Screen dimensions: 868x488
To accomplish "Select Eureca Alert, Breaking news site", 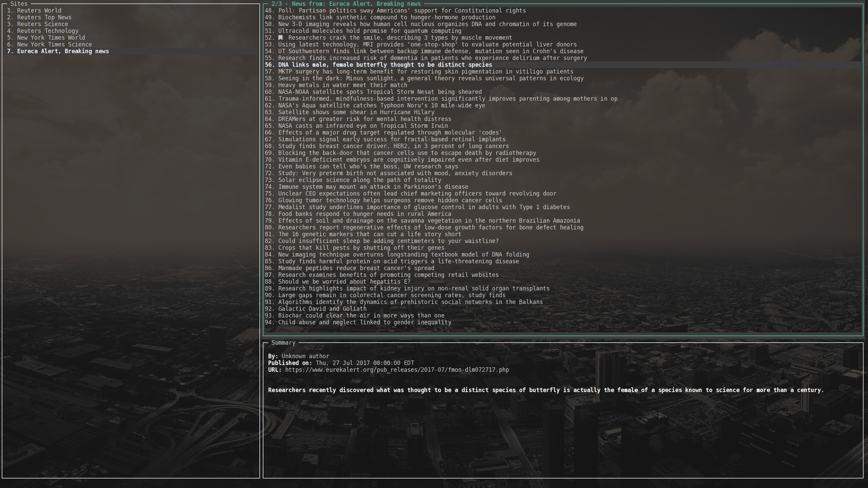I will 63,51.
